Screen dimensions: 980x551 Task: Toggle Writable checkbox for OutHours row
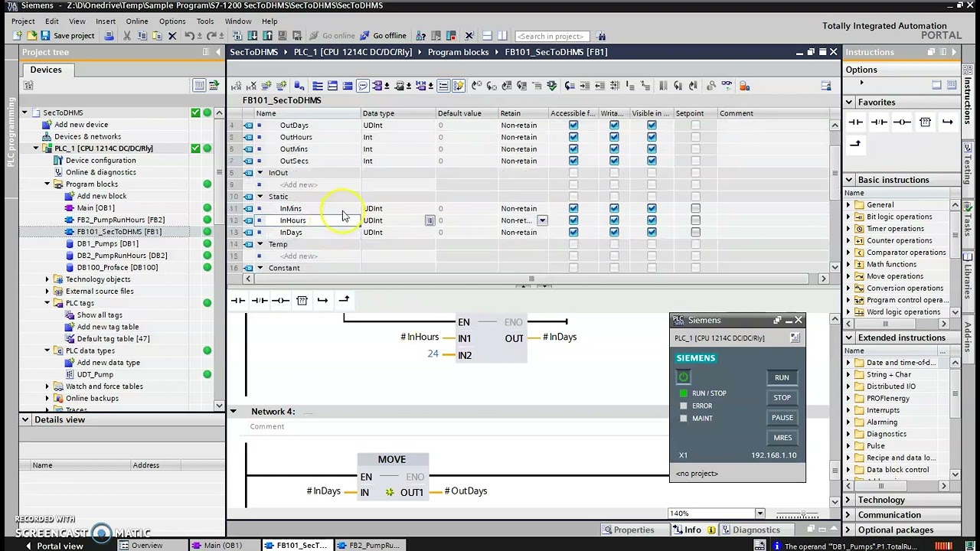click(614, 137)
